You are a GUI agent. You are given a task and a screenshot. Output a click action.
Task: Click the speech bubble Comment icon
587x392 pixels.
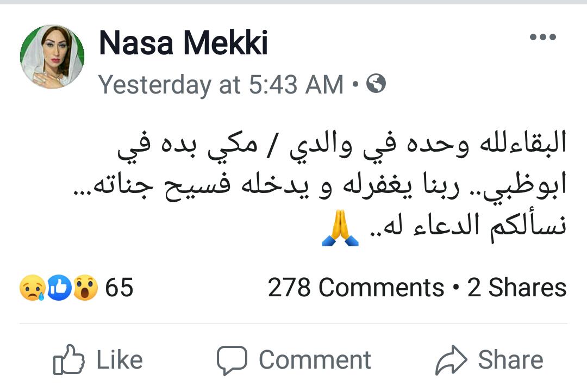[232, 360]
